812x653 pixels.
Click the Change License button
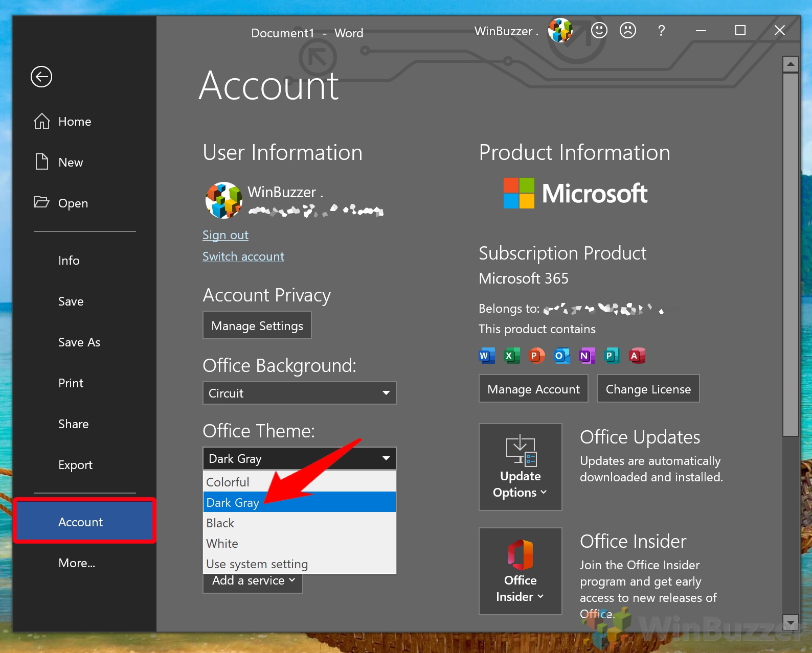(648, 389)
